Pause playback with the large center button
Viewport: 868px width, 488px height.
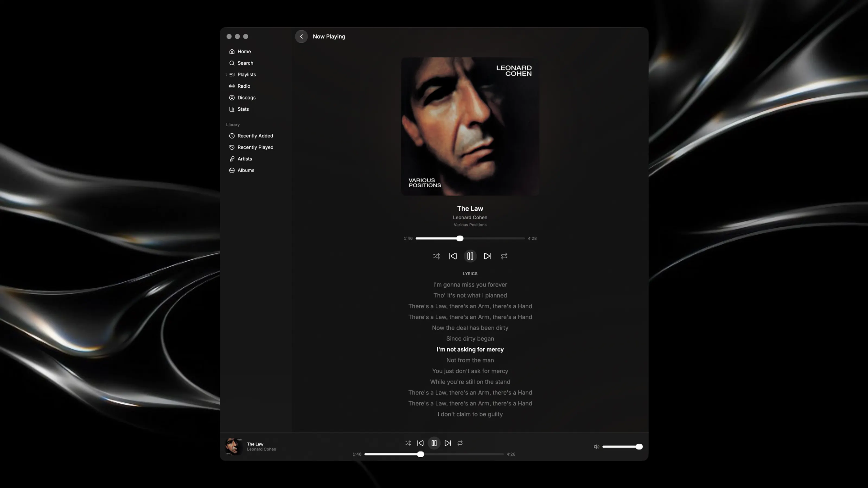470,256
